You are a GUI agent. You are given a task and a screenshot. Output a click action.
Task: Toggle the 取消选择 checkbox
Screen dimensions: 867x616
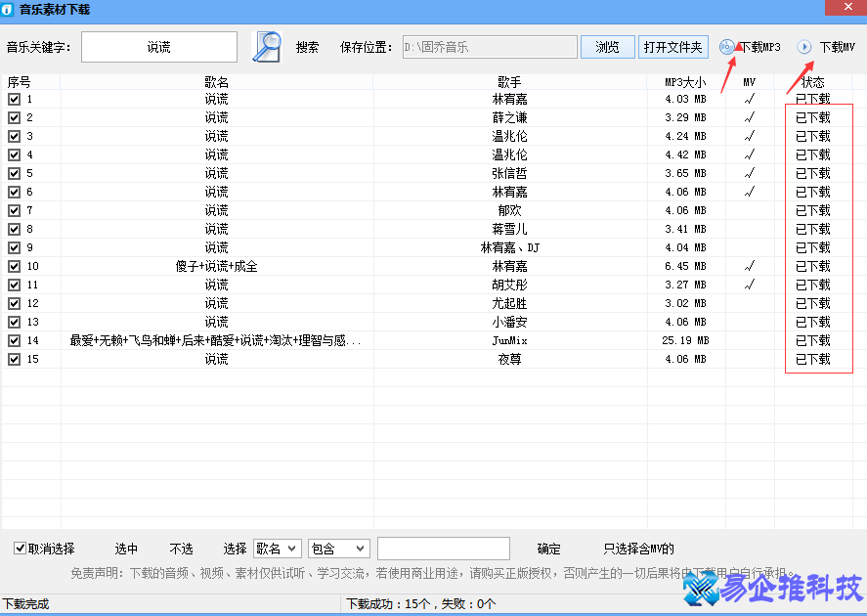pyautogui.click(x=21, y=548)
